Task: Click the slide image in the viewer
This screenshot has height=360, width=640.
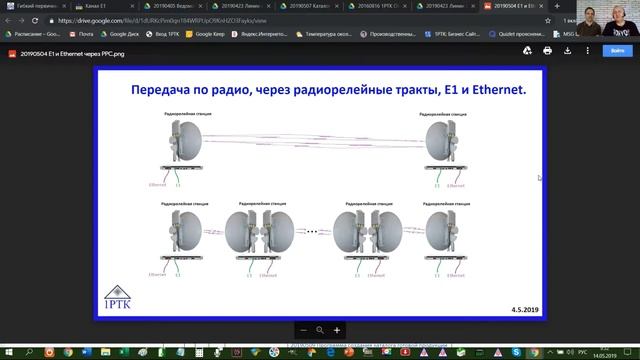Action: [320, 193]
